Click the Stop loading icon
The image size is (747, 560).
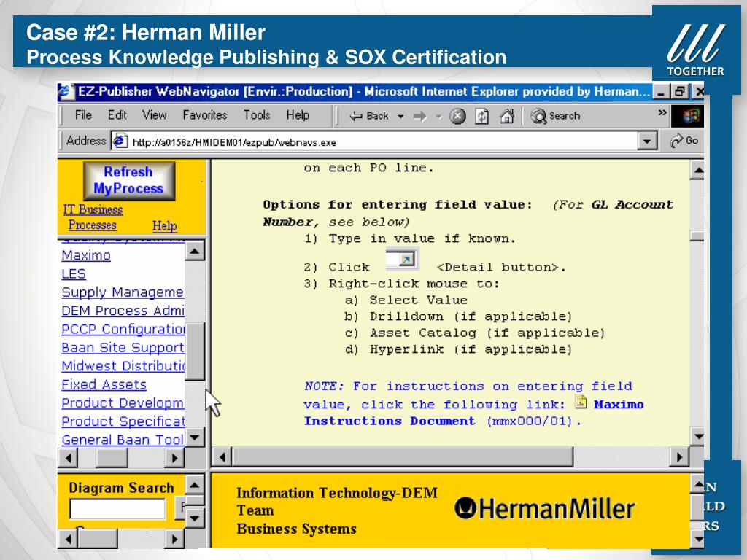(x=457, y=116)
